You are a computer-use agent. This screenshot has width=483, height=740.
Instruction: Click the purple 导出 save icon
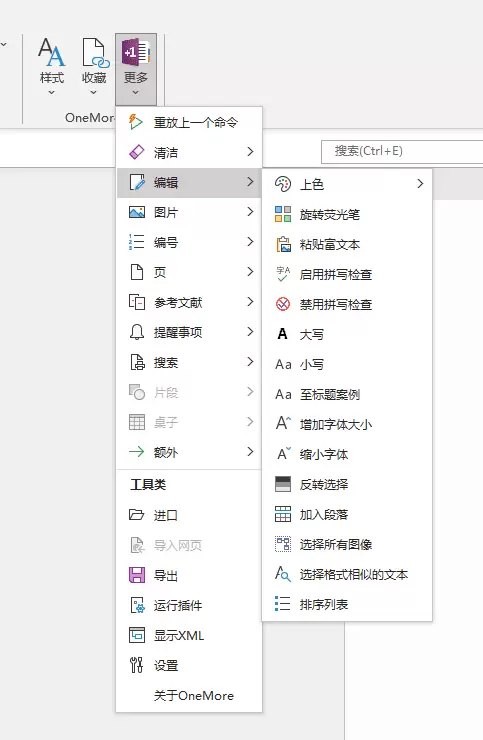[137, 575]
